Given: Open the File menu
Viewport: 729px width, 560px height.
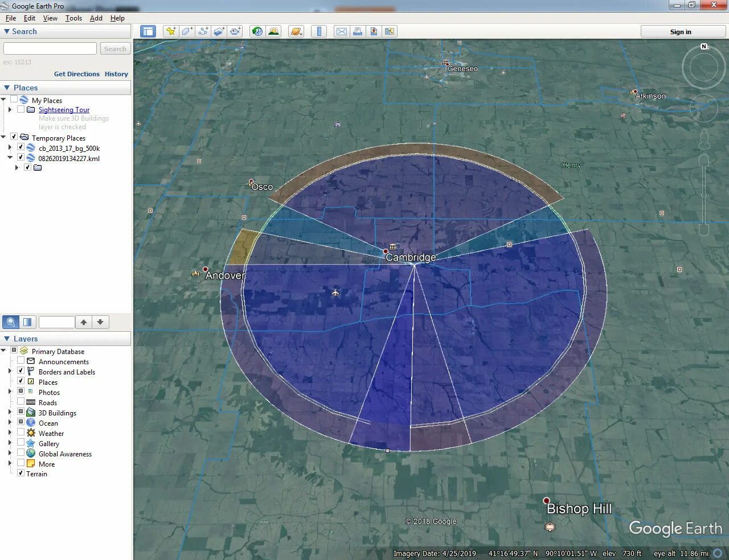Looking at the screenshot, I should click(11, 18).
